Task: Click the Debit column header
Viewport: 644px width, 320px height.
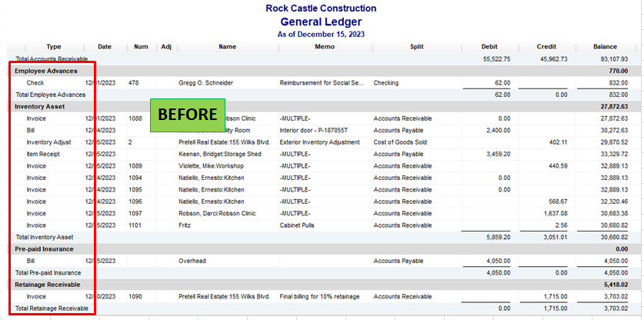Action: pos(489,47)
